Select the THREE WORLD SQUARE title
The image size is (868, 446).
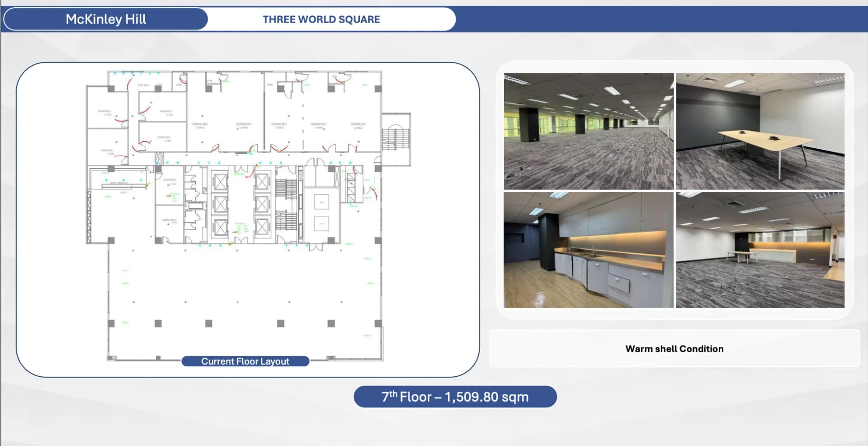[321, 19]
